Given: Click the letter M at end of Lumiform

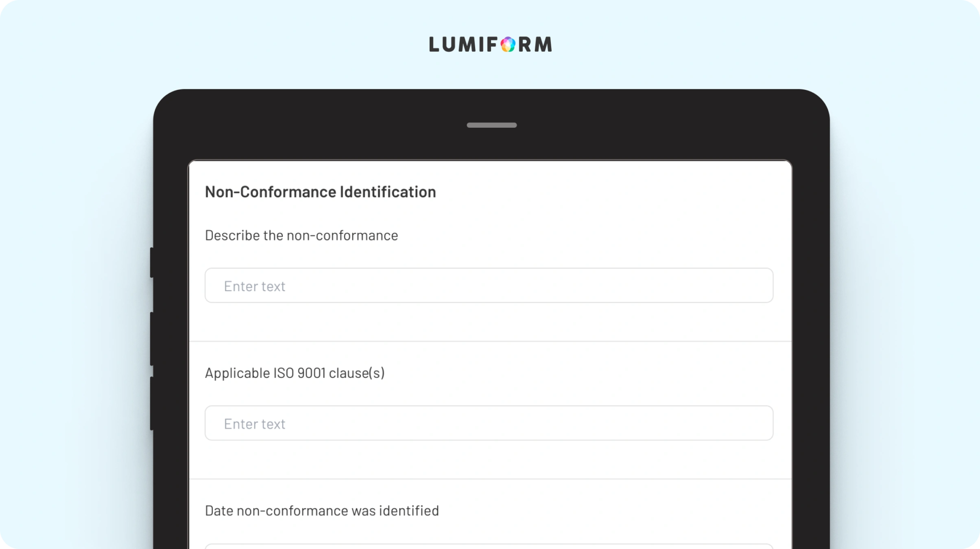Looking at the screenshot, I should pos(543,44).
